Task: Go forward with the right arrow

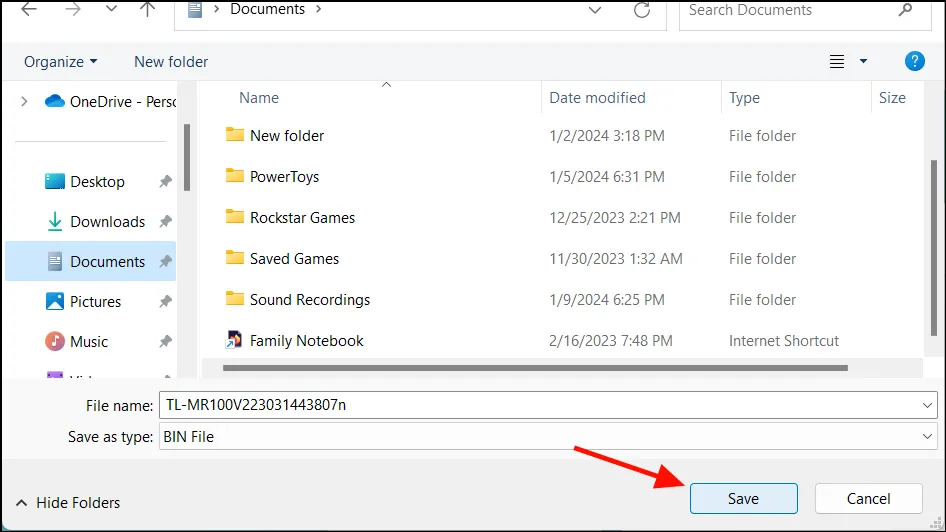Action: [72, 10]
